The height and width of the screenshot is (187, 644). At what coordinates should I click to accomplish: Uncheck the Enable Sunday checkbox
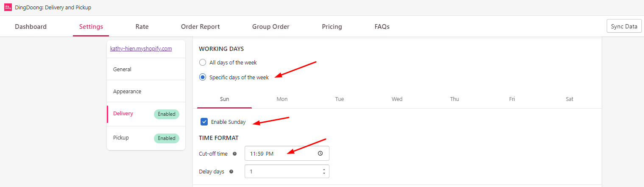(204, 122)
